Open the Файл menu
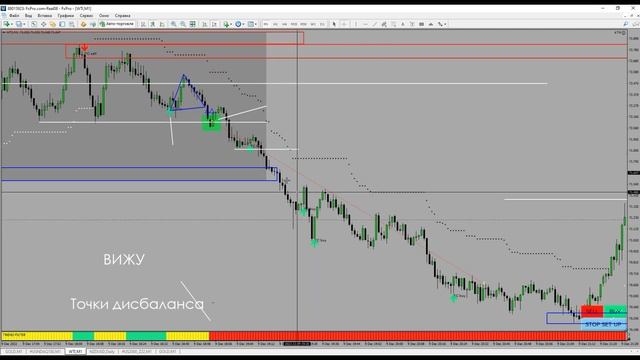640x360 pixels. tap(14, 16)
